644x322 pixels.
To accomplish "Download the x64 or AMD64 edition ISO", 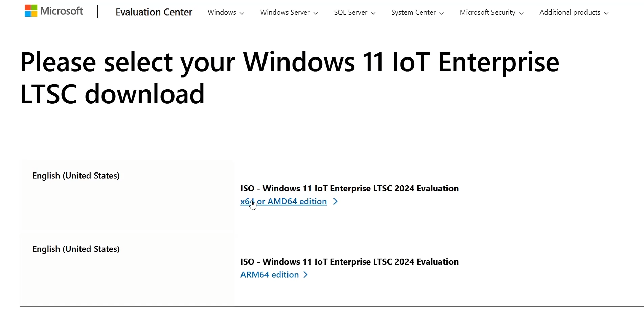I will point(283,201).
